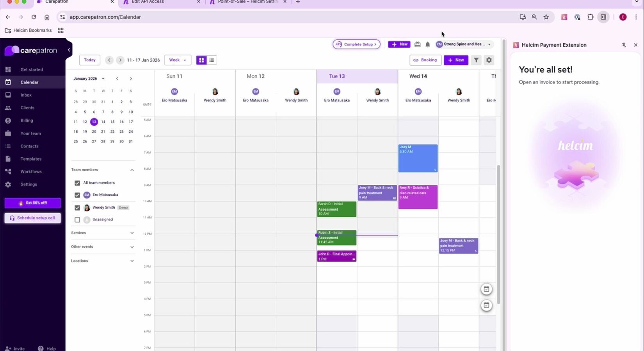
Task: Click the Booking link button
Action: [425, 60]
